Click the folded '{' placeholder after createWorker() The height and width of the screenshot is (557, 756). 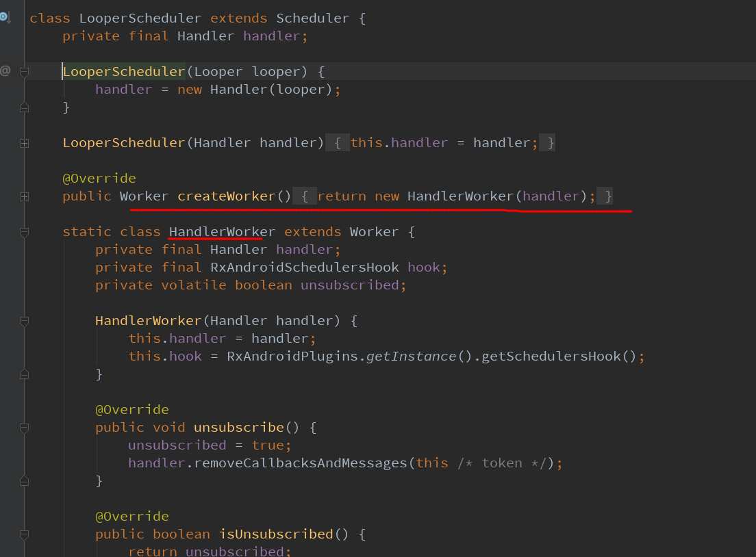tap(304, 196)
